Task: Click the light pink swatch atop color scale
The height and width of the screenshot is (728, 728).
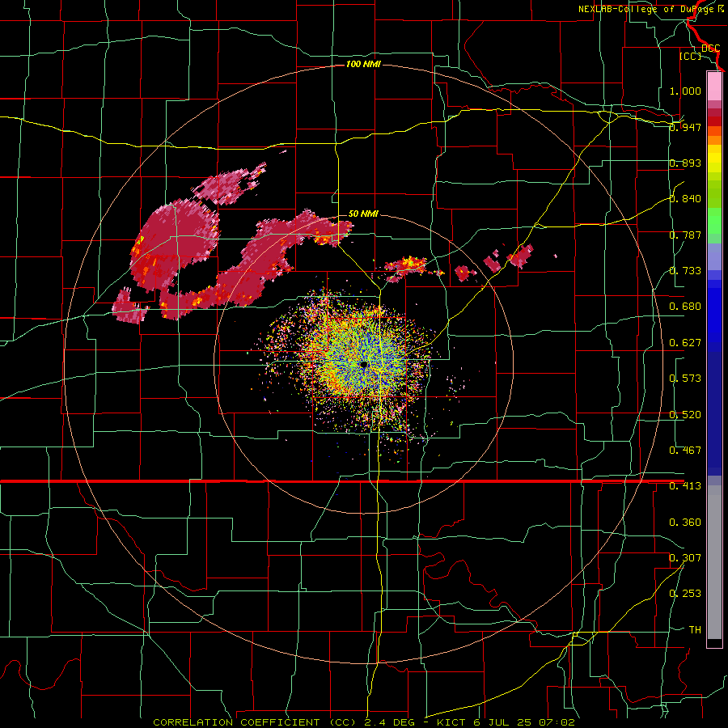Action: point(714,86)
